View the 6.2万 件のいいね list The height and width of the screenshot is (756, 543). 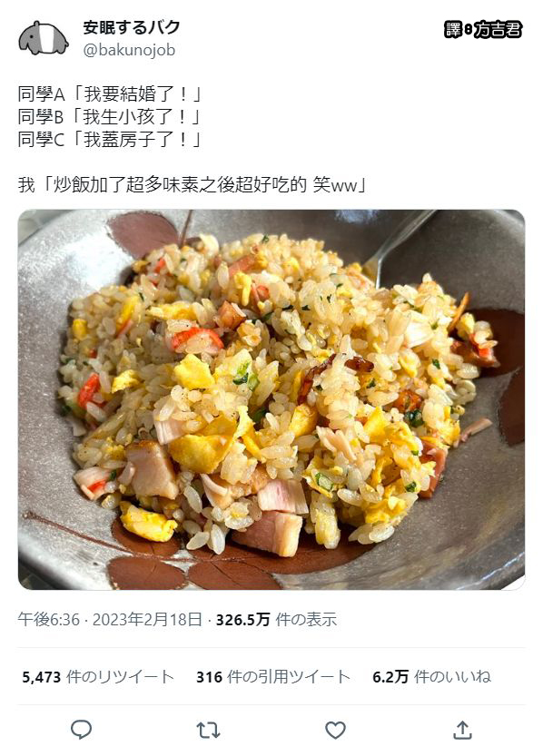[x=431, y=676]
